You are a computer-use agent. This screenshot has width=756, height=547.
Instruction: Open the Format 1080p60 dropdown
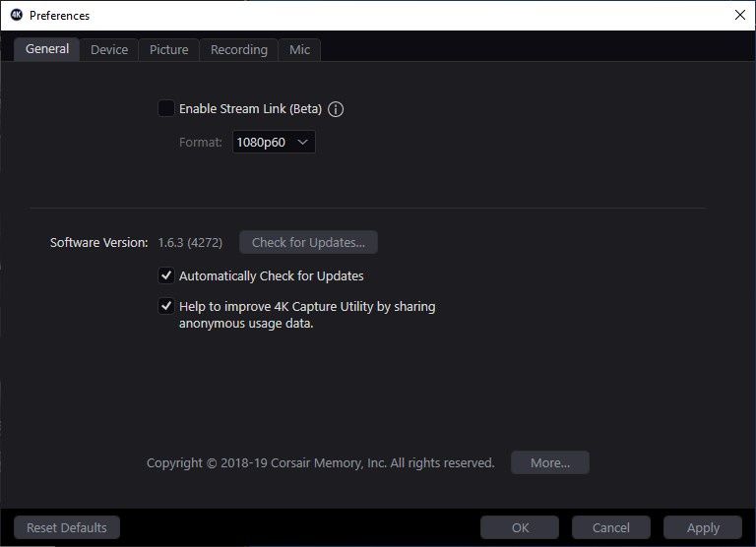(x=274, y=143)
